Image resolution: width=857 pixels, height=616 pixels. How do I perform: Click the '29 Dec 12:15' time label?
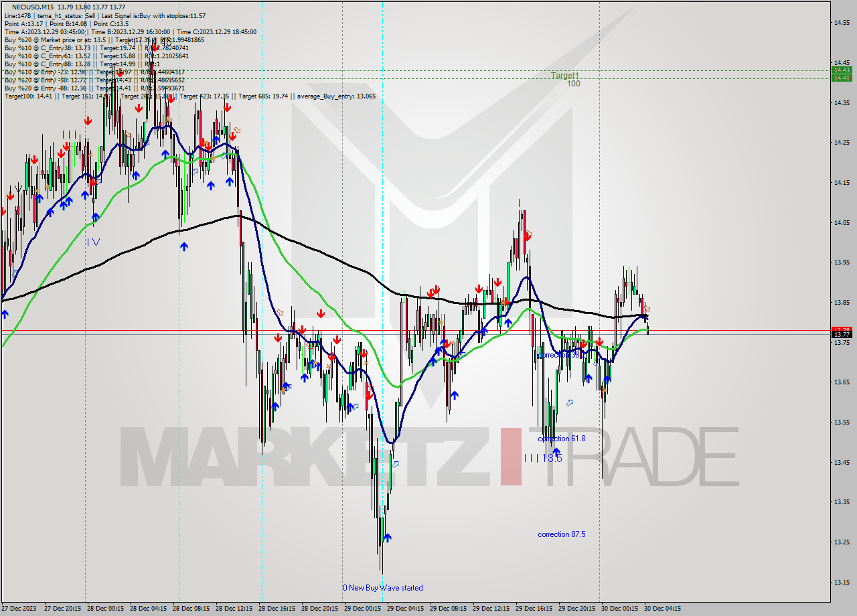point(491,609)
